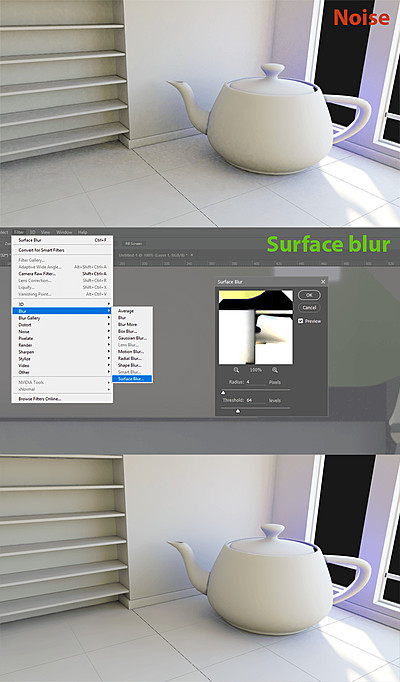Open the Help menu
This screenshot has width=400, height=682.
pyautogui.click(x=83, y=232)
